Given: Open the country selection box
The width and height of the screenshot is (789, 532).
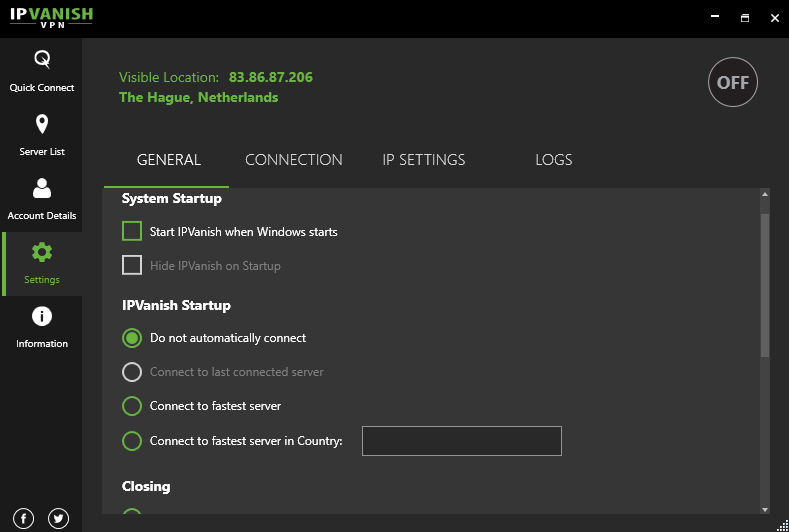Looking at the screenshot, I should [x=461, y=441].
